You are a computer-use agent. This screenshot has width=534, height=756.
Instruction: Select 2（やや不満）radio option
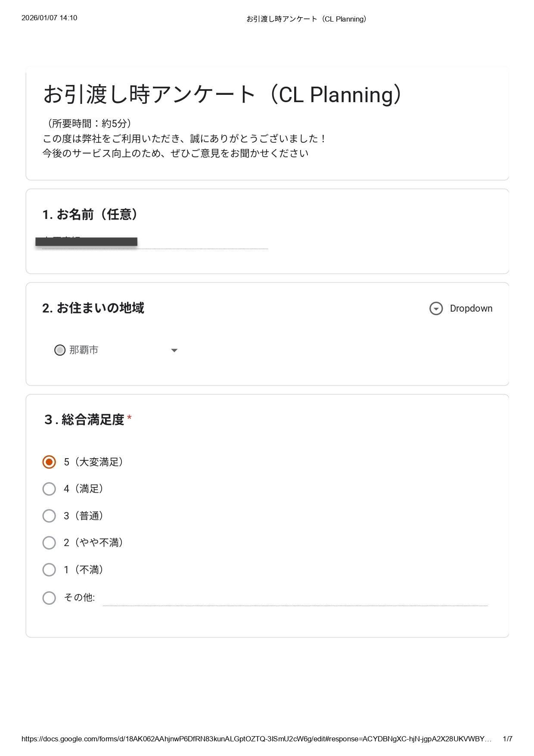coord(49,543)
